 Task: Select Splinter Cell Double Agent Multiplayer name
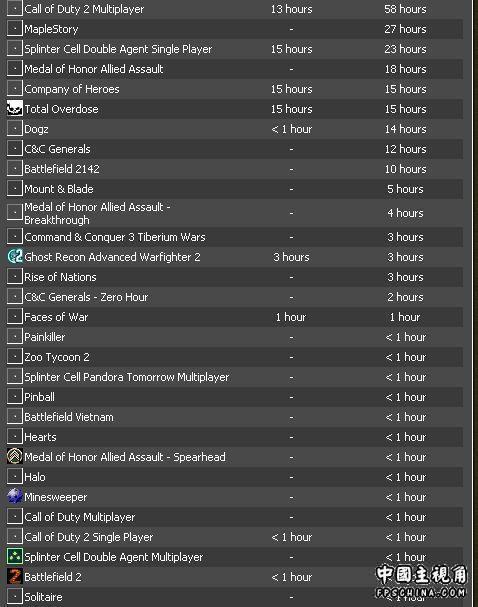(113, 557)
